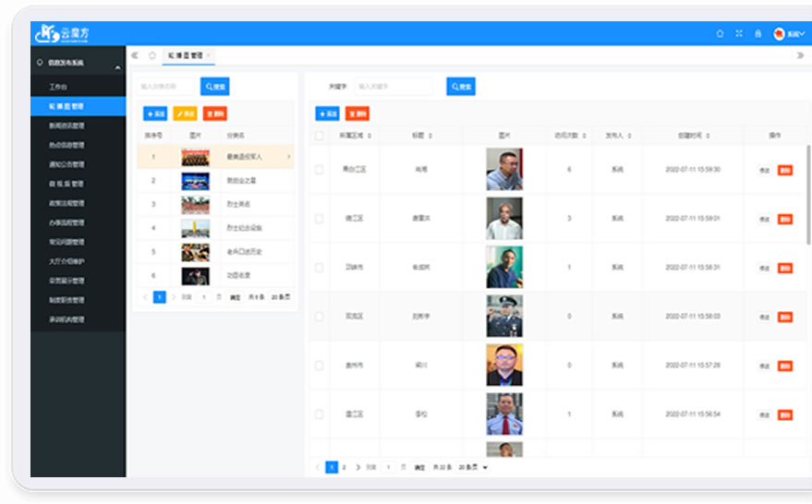Open the user account dropdown in header
Viewport: 812px width, 504px height.
pos(790,34)
